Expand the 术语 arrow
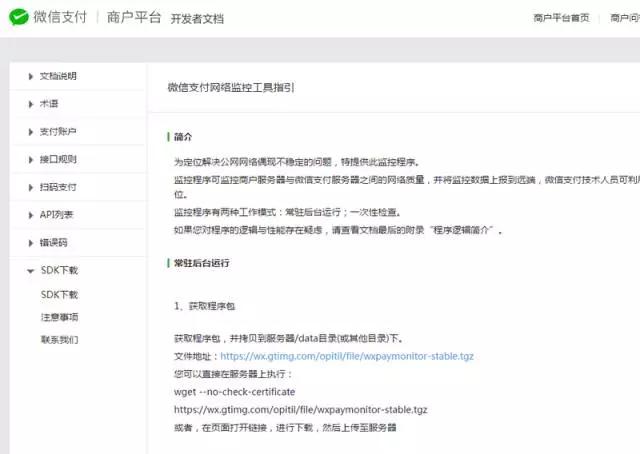Screen dimensions: 640x454 tap(31, 104)
